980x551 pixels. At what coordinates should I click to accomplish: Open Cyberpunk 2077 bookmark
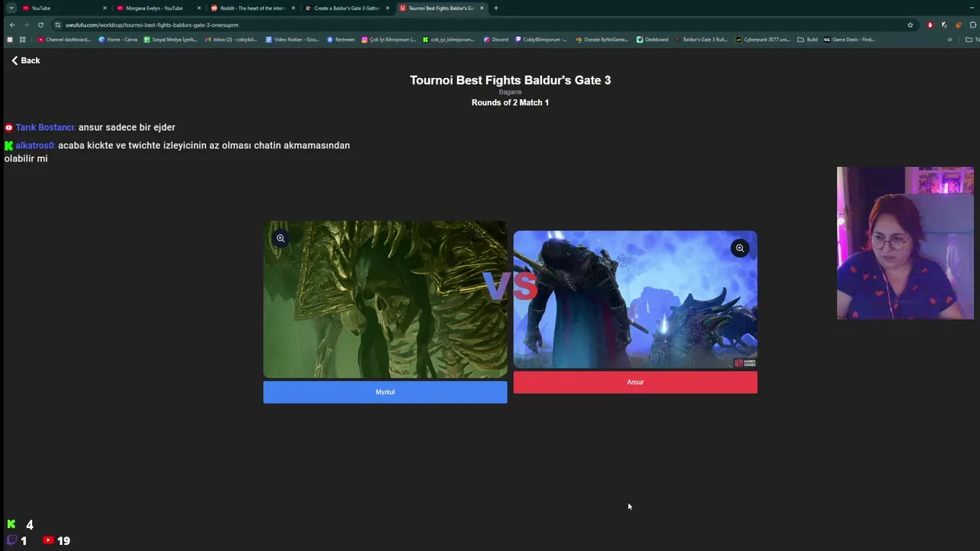[763, 40]
